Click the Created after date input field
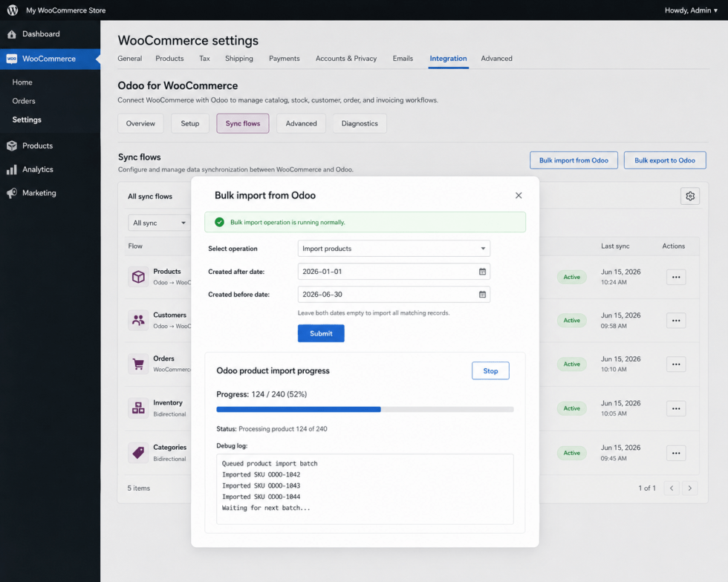 pos(394,272)
